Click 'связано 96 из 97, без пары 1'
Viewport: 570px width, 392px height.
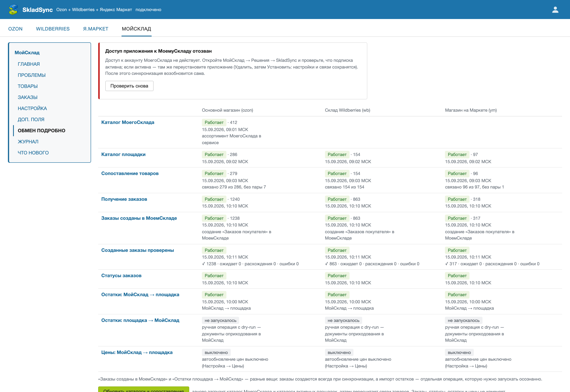point(474,187)
